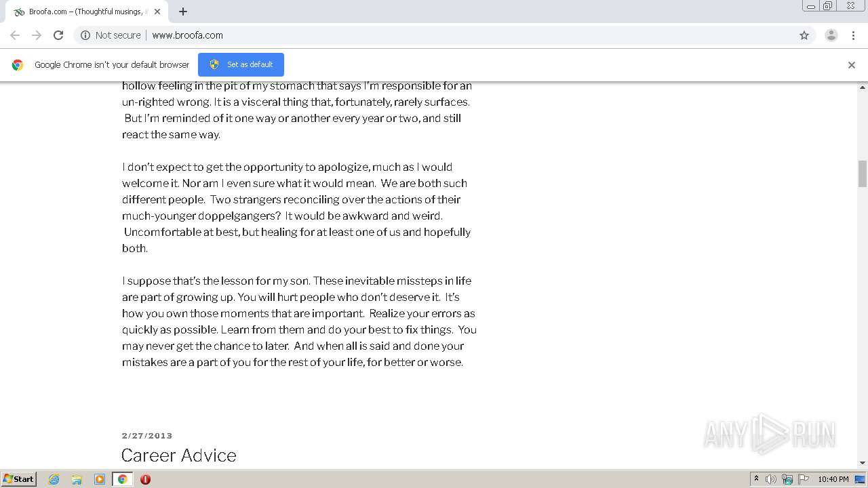Click the 10:40 PM clock
This screenshot has height=488, width=868.
[833, 479]
